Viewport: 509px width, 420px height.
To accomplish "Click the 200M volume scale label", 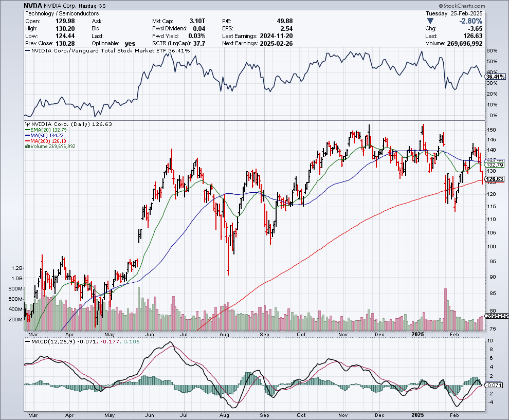I will (15, 319).
